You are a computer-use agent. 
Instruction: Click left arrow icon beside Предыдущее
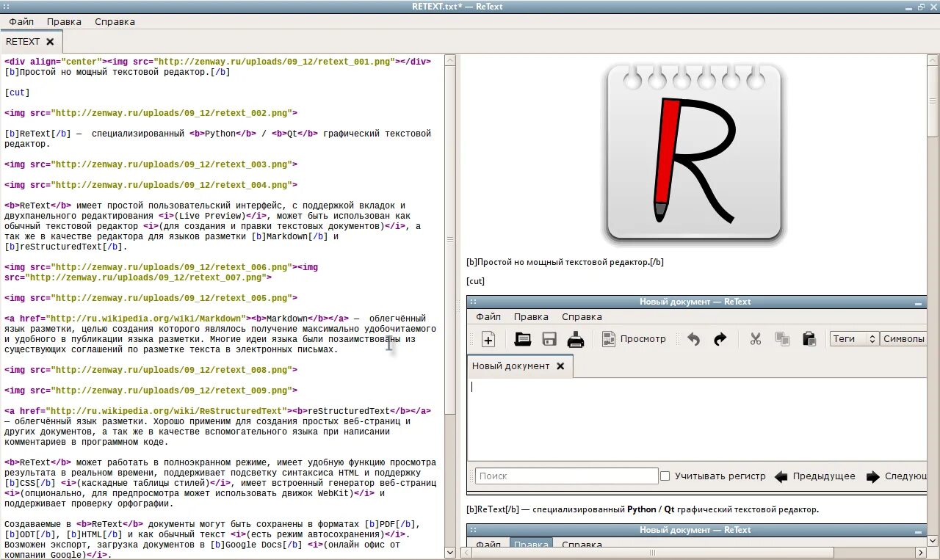point(781,476)
